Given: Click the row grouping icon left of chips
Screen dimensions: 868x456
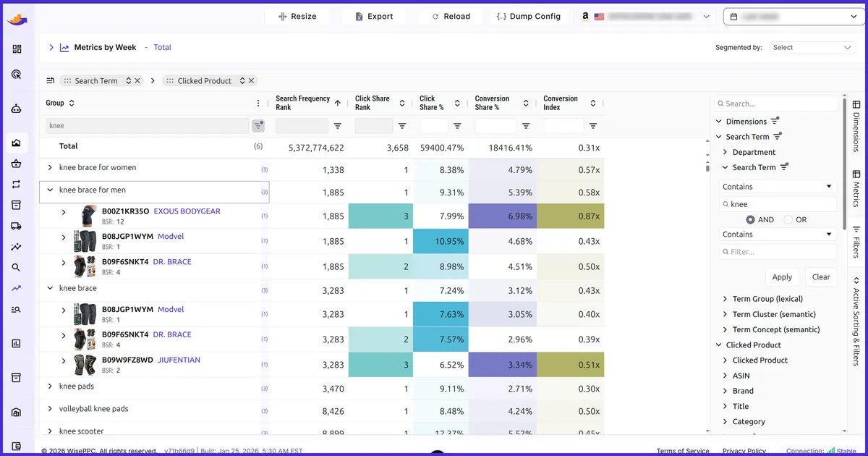Looking at the screenshot, I should [51, 80].
